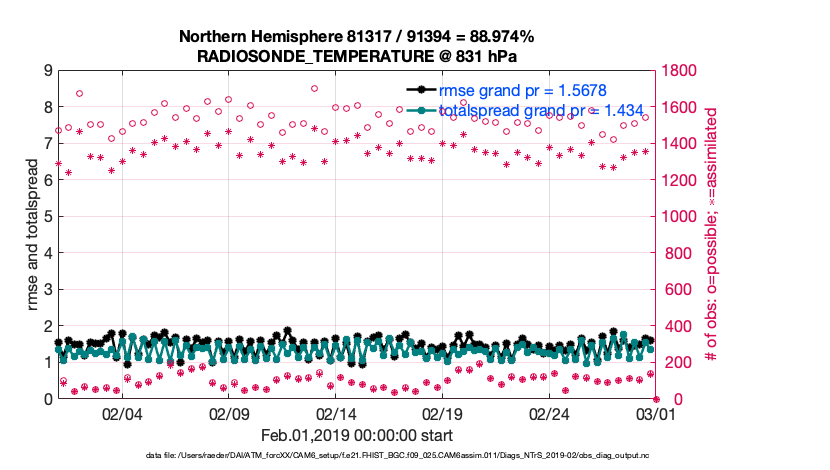Click the 'Feb.01,2019 00:00:00 start' x-axis label
Viewport: 830px width, 470px height.
coord(356,435)
